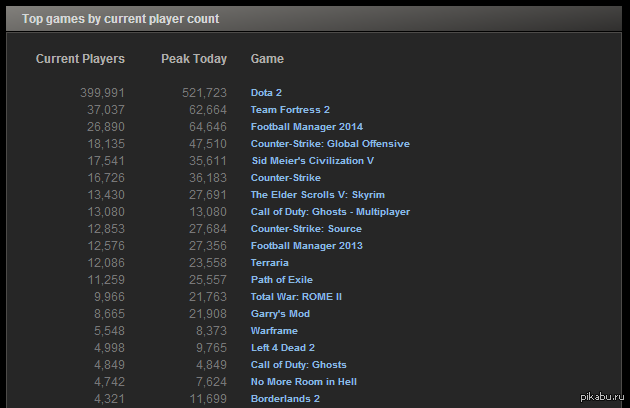The width and height of the screenshot is (630, 408).
Task: Click peak today value 21,908
Action: click(208, 314)
